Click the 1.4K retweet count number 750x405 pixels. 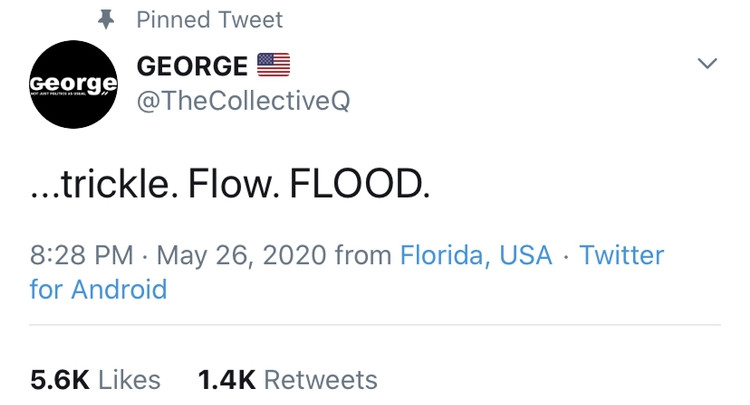click(227, 380)
